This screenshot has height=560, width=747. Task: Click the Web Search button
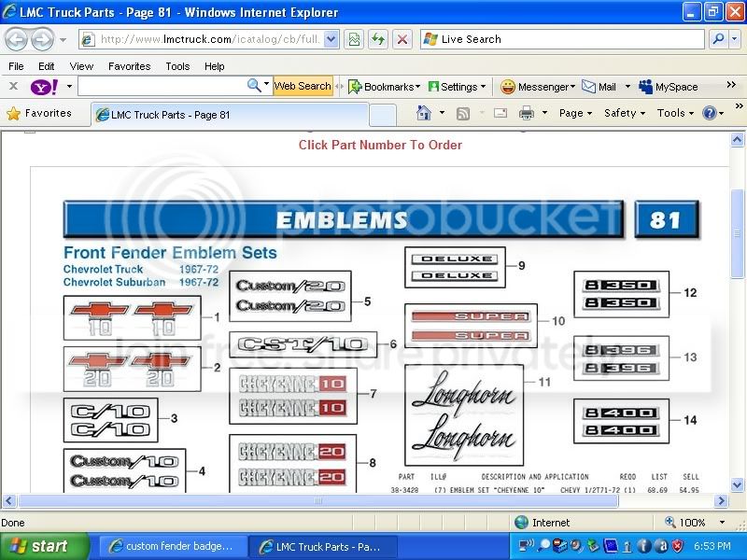pos(303,86)
